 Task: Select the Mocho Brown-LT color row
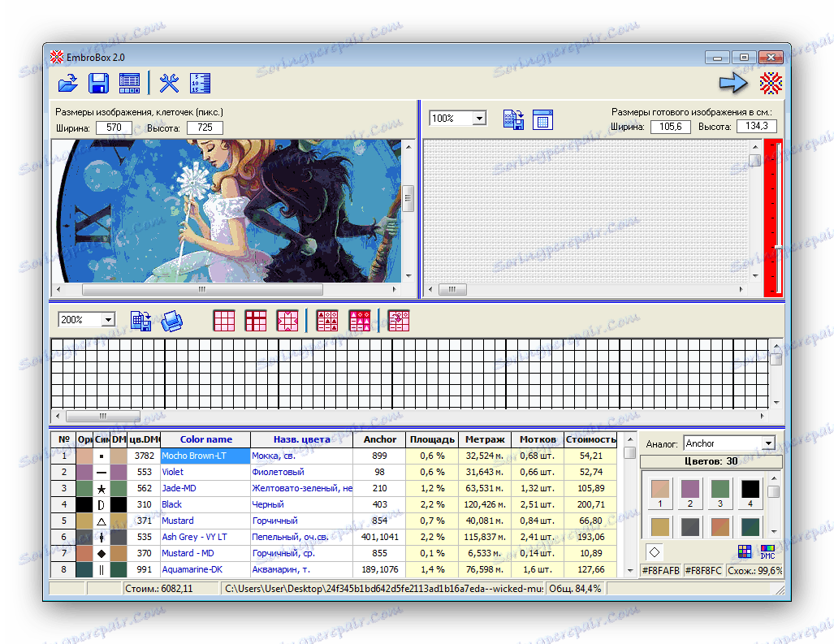(334, 456)
